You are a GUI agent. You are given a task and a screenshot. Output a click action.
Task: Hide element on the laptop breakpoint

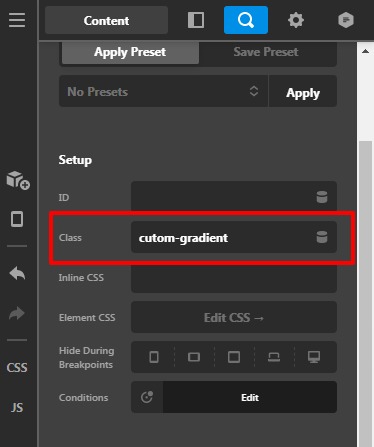click(x=274, y=357)
